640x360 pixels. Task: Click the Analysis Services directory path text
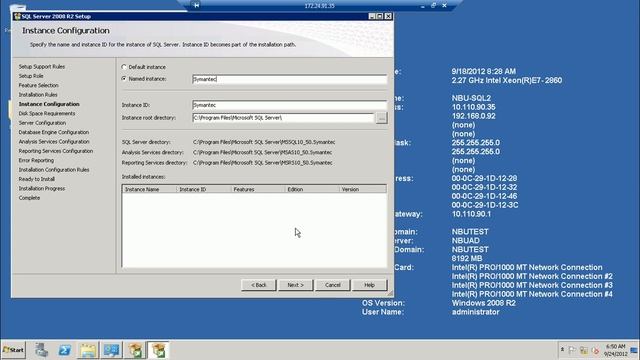click(x=262, y=152)
